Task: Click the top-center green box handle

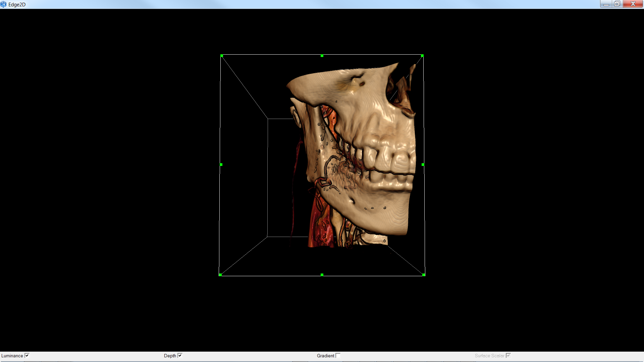Action: coord(322,56)
